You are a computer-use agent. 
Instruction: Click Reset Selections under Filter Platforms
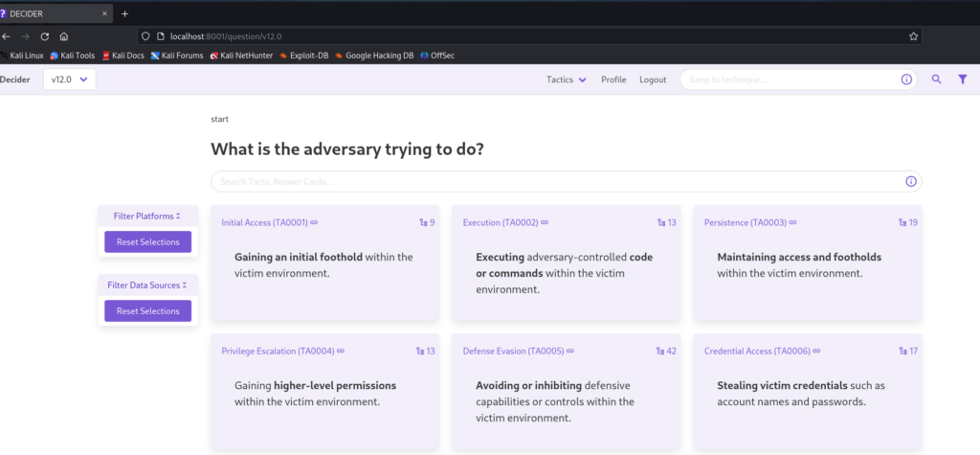click(x=147, y=242)
